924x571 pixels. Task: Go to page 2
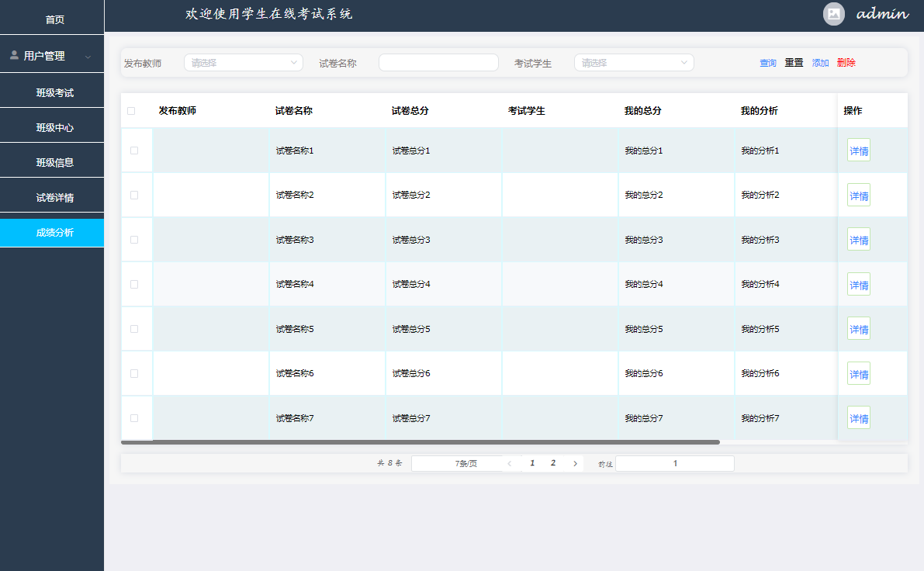(552, 463)
